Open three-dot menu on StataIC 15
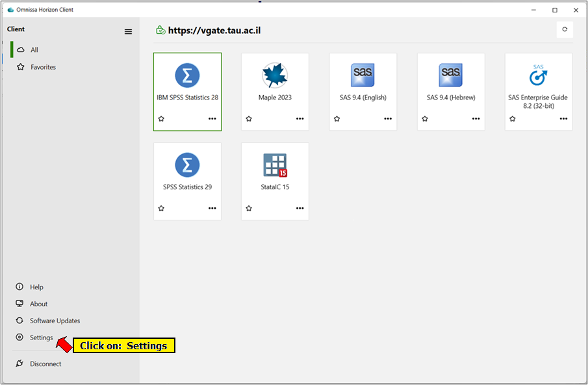 pos(300,208)
